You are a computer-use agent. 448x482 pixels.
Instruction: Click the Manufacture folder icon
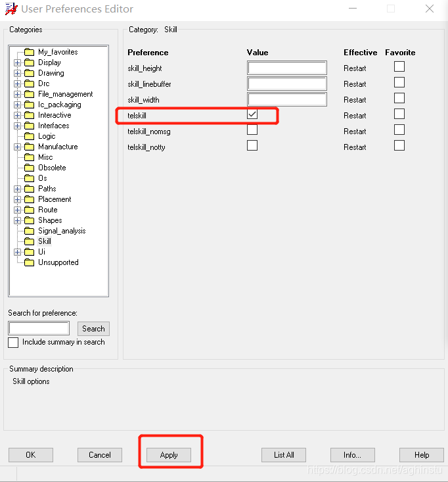tap(29, 147)
